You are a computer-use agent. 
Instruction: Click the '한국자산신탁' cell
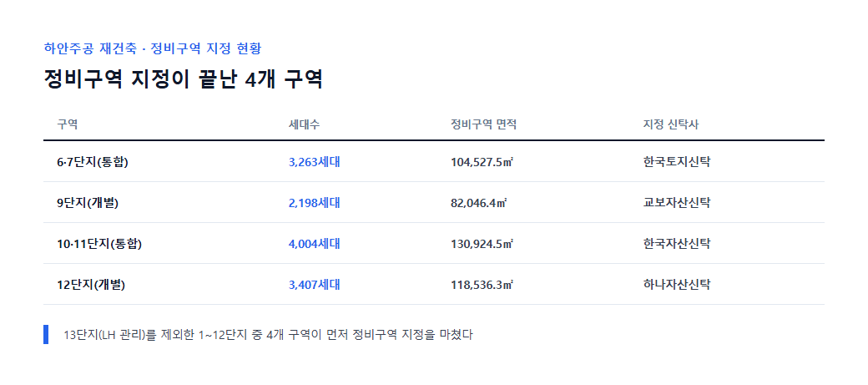[677, 244]
